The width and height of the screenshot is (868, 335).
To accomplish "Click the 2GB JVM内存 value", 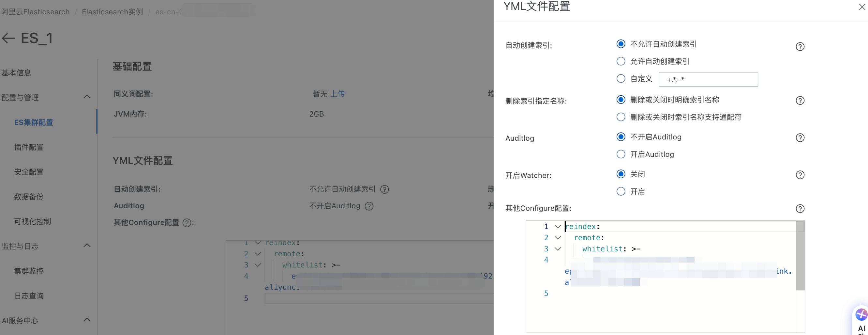I will tap(316, 114).
